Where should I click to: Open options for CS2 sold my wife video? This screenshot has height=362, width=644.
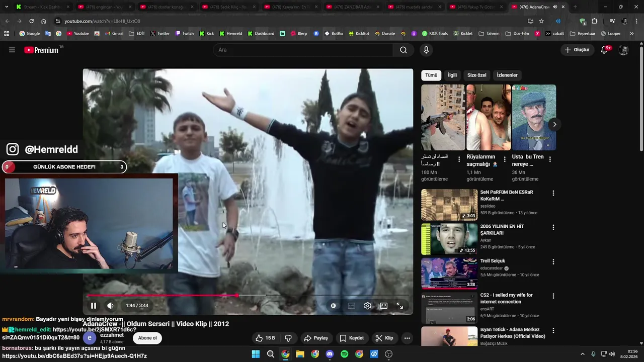553,296
